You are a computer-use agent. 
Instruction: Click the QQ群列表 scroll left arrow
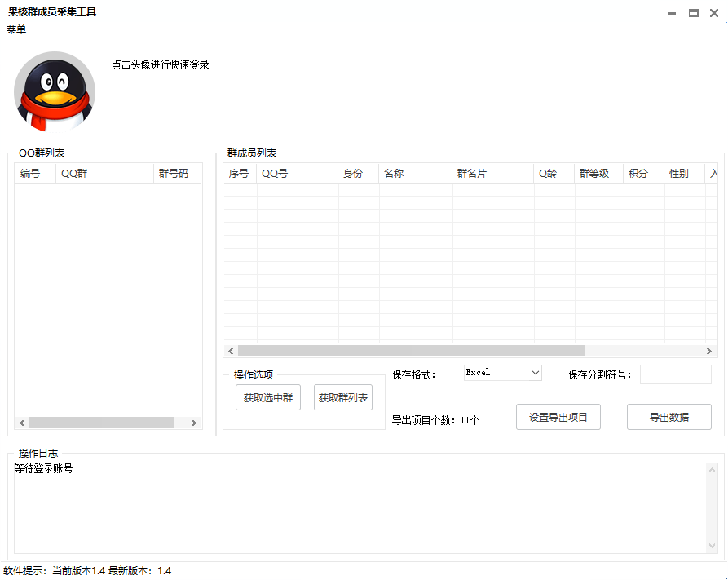point(22,423)
